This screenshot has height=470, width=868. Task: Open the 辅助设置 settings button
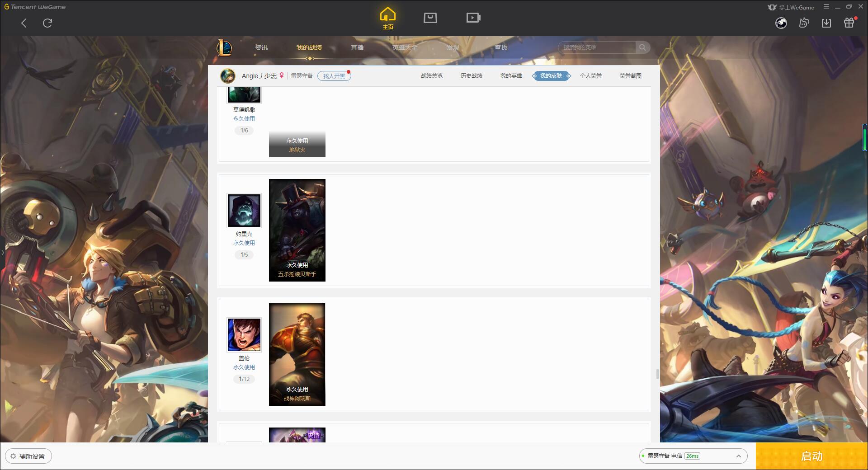tap(28, 456)
